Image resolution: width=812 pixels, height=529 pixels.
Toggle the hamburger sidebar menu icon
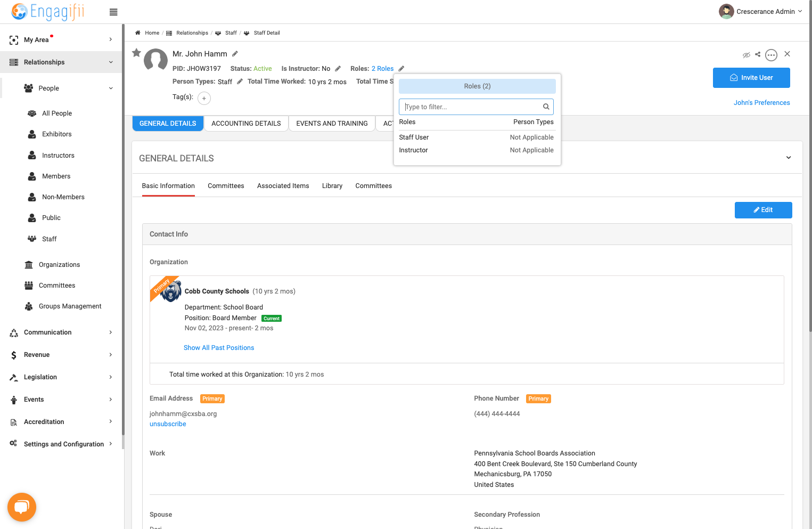[113, 12]
